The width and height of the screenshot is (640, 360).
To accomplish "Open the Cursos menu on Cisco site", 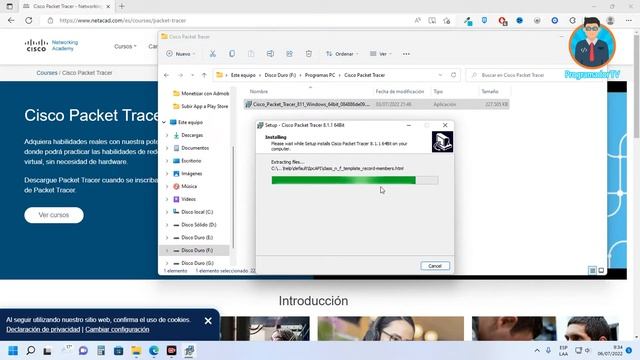I will [x=125, y=46].
